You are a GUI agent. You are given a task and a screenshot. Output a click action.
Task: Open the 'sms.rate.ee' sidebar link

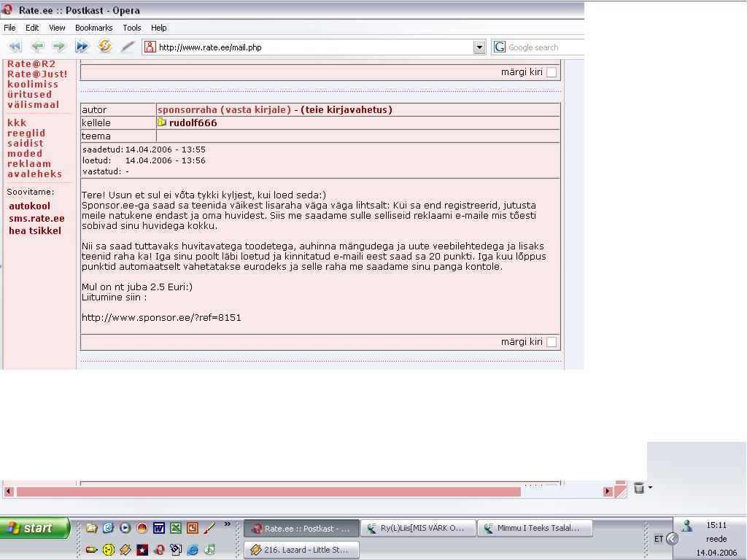(x=36, y=219)
